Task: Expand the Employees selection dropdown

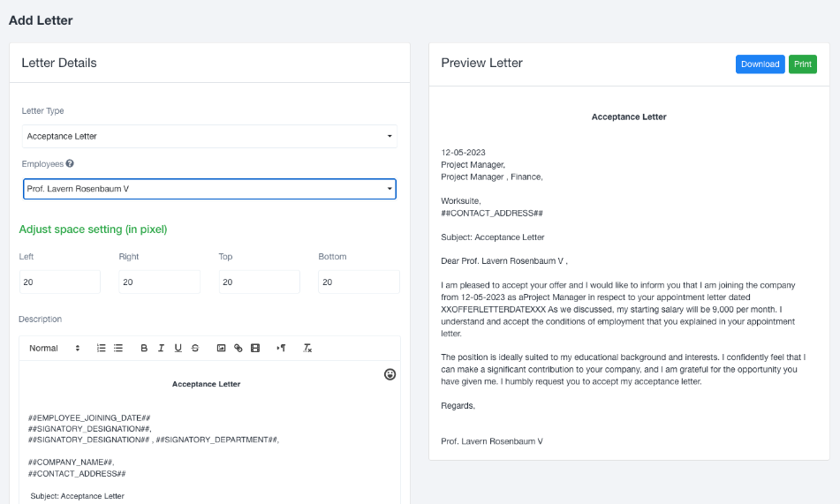Action: pyautogui.click(x=209, y=189)
